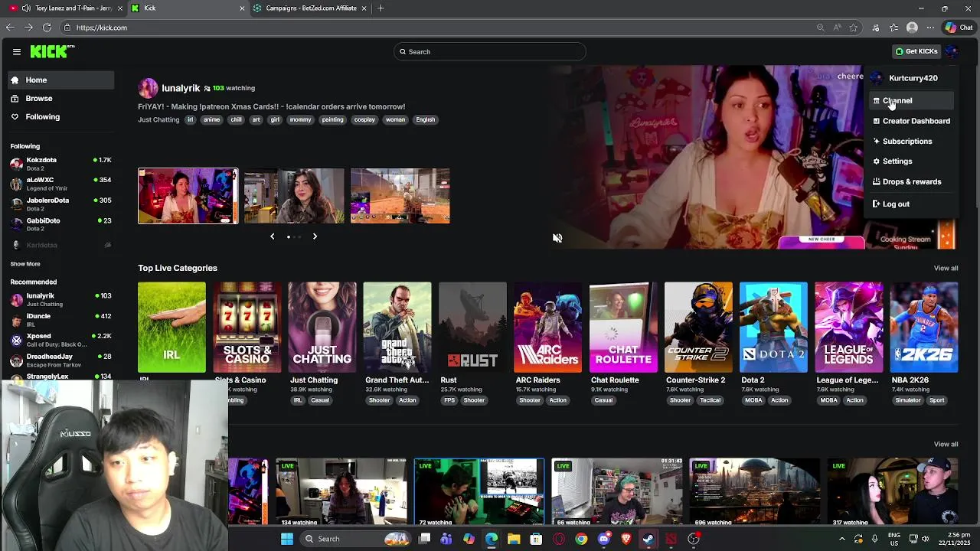Viewport: 980px width, 551px height.
Task: Go to previous featured stream arrow
Action: click(272, 236)
